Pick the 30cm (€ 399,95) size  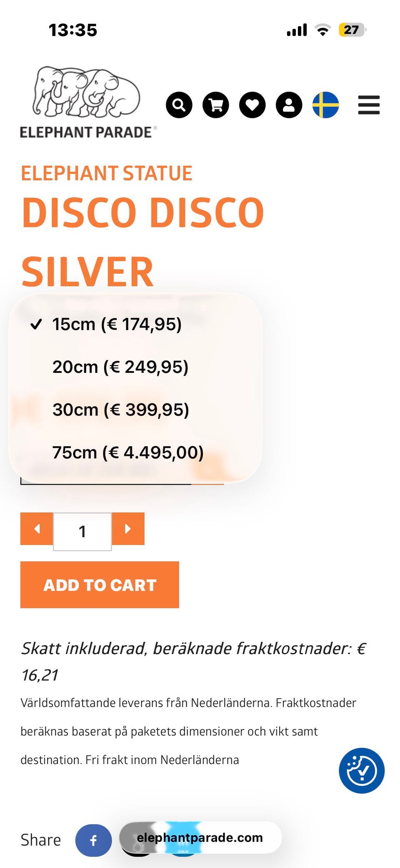[120, 410]
